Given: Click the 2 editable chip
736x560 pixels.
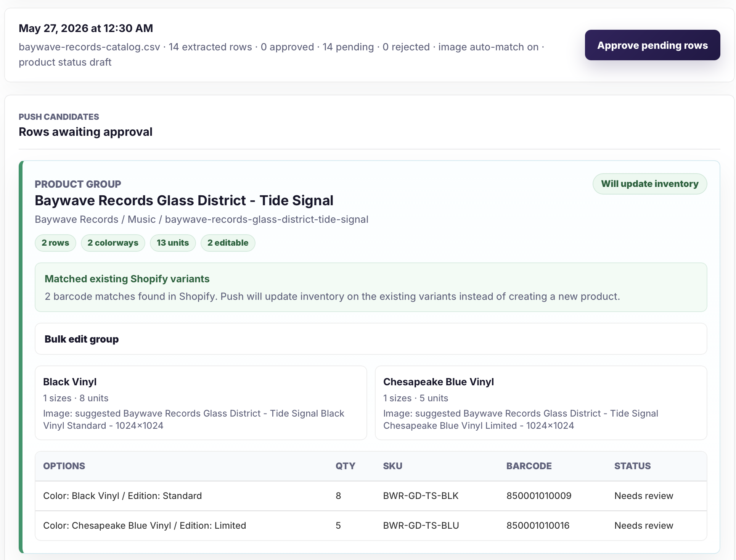Looking at the screenshot, I should [x=228, y=243].
